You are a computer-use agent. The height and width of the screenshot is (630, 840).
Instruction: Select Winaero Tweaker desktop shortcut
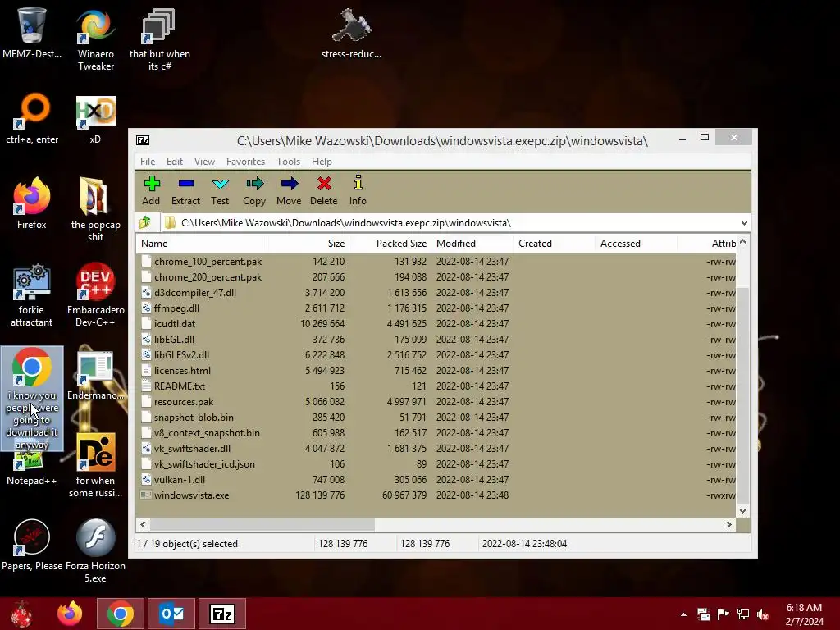[96, 39]
